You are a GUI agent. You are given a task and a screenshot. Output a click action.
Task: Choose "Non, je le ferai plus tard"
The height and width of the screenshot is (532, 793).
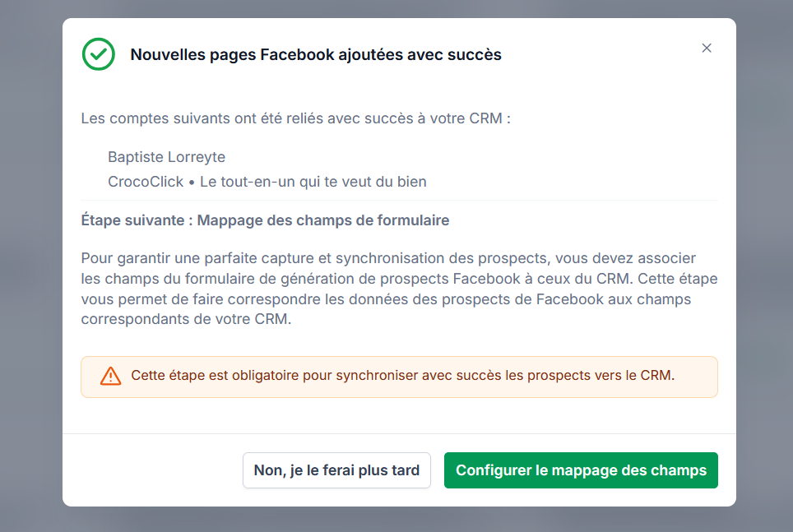336,470
